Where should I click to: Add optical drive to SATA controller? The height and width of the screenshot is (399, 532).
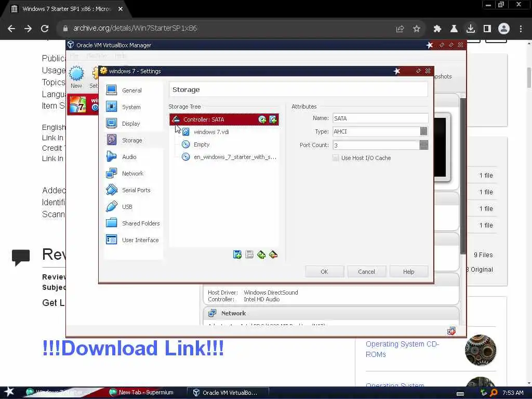pyautogui.click(x=262, y=119)
